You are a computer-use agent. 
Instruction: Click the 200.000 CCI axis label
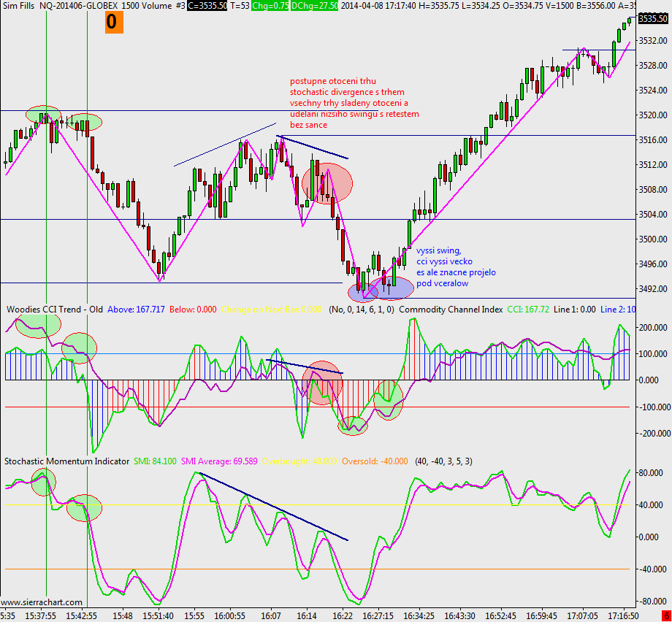(x=654, y=328)
